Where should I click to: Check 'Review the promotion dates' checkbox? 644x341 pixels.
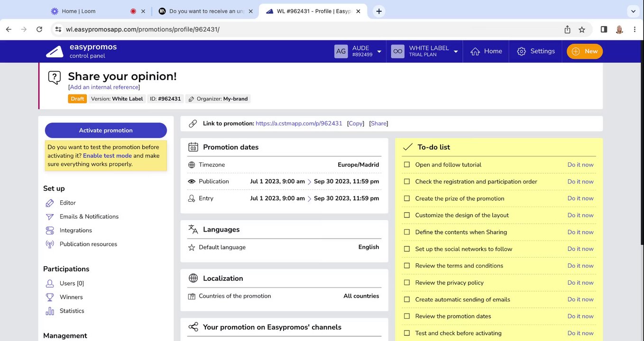click(x=406, y=316)
